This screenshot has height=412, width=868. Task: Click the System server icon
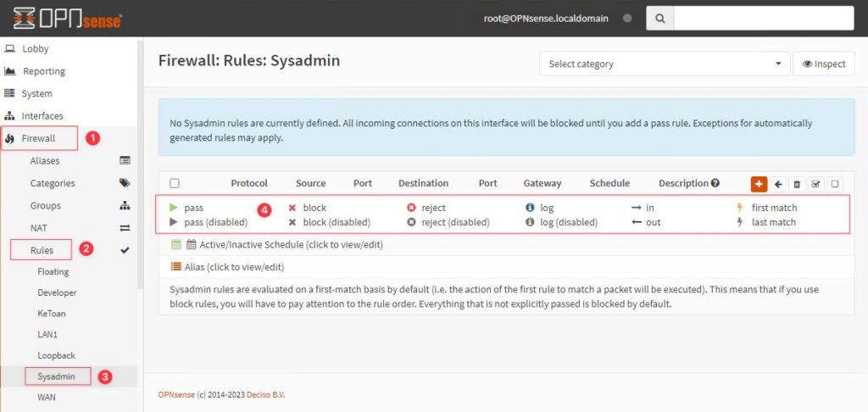(9, 93)
